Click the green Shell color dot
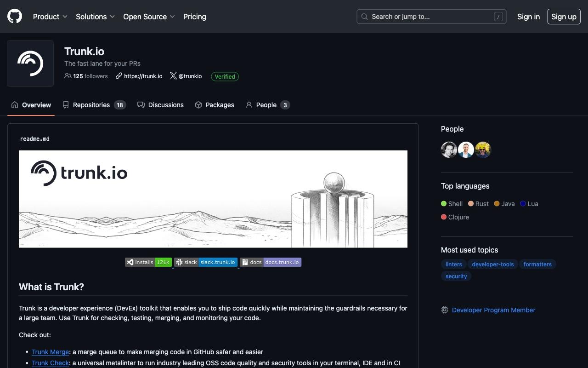The width and height of the screenshot is (588, 368). pyautogui.click(x=444, y=203)
